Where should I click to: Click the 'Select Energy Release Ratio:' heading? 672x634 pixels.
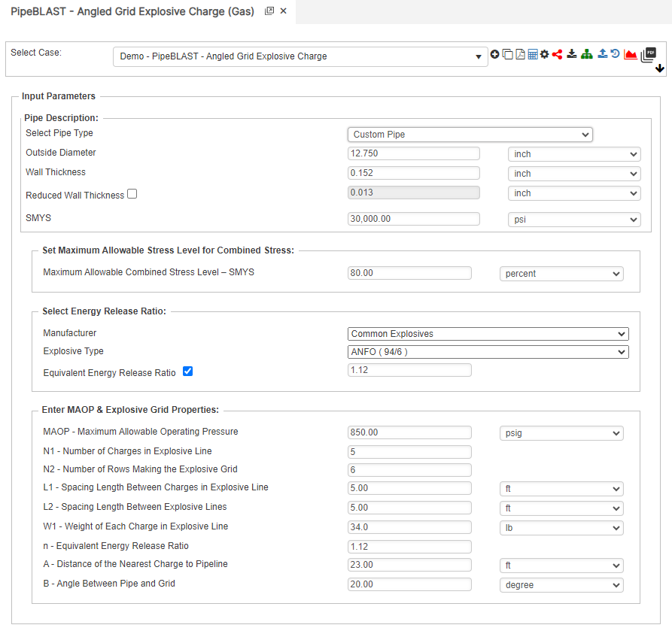point(104,311)
